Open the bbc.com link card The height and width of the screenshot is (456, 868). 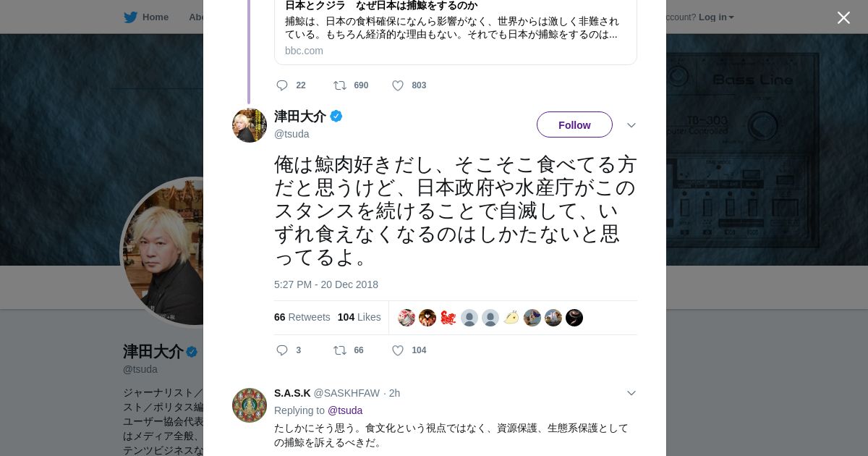tap(456, 33)
